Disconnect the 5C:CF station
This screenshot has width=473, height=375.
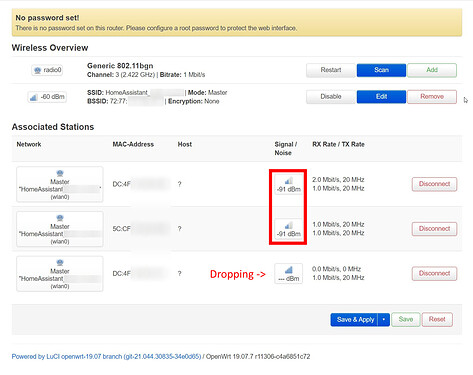[434, 229]
